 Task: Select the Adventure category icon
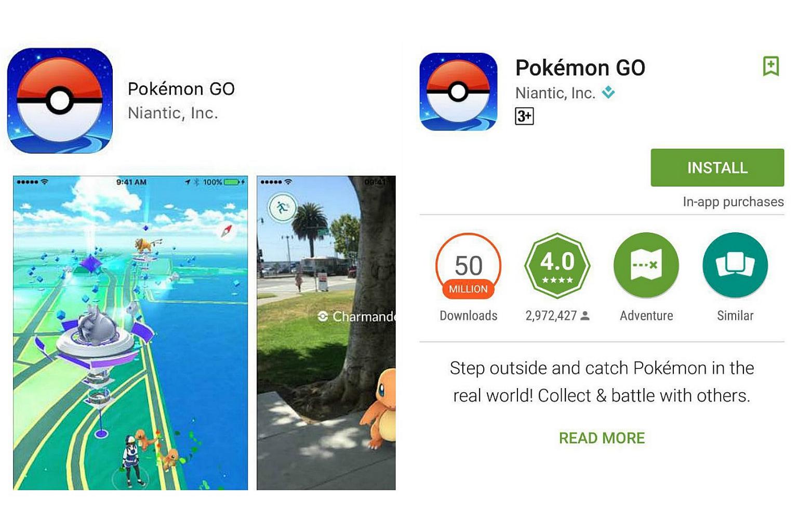pyautogui.click(x=646, y=265)
